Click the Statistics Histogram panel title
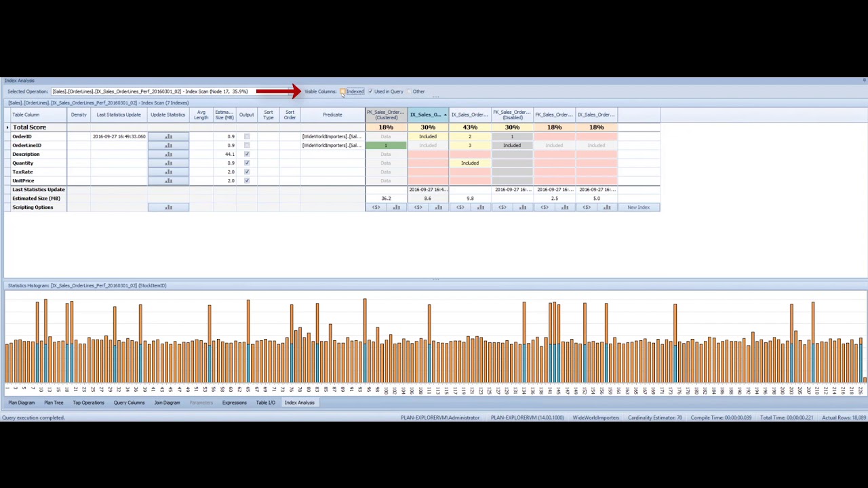The height and width of the screenshot is (488, 868). (87, 286)
